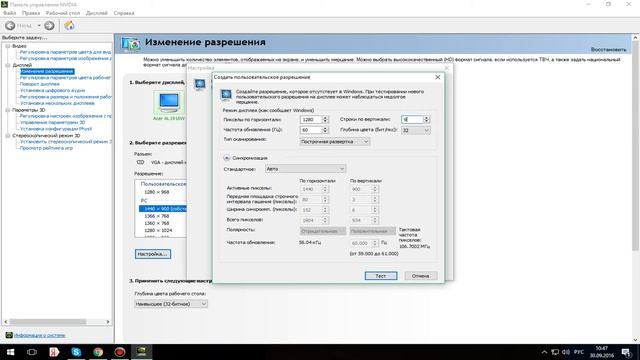Click the taskbar clock and date

602,352
